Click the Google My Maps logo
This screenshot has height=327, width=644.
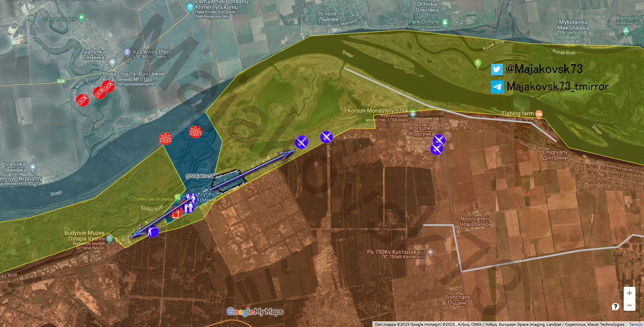[255, 312]
